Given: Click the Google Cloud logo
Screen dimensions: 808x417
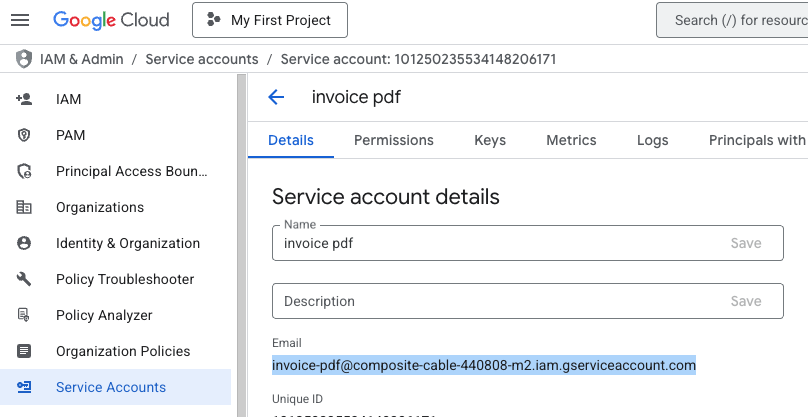Looking at the screenshot, I should coord(111,20).
